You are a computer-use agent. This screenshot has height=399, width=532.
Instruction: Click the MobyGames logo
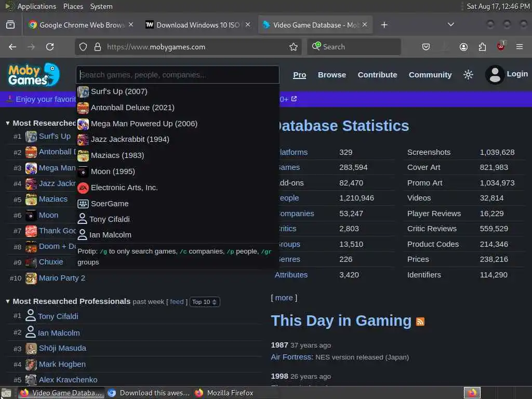pyautogui.click(x=34, y=75)
